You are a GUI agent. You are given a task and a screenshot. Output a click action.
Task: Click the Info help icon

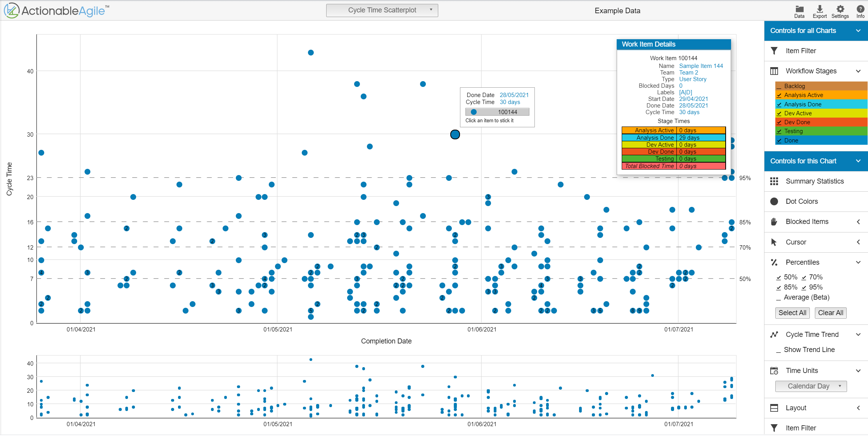click(860, 9)
